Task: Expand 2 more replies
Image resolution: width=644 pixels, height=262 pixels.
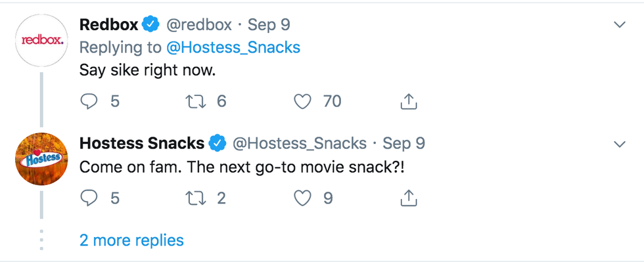Action: click(131, 240)
